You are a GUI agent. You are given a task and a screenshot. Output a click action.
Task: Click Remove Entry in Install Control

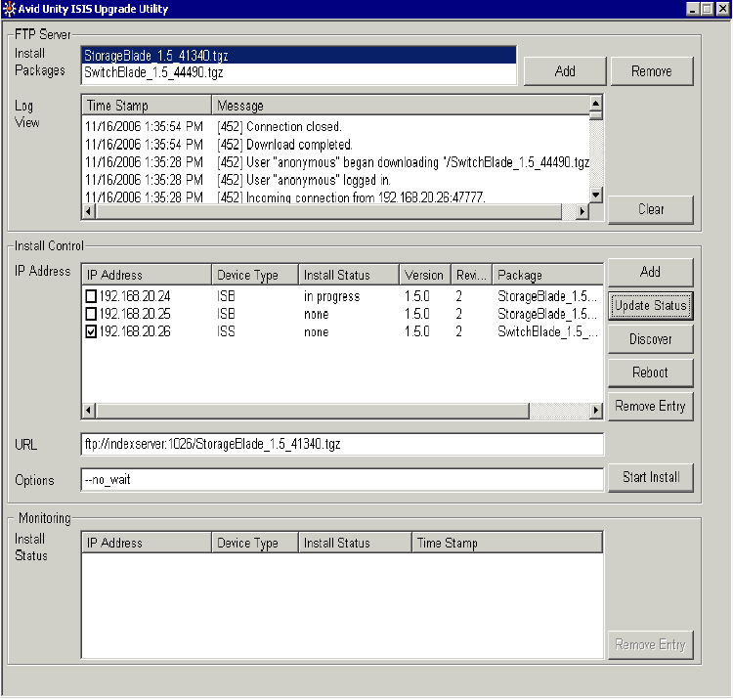click(x=650, y=406)
